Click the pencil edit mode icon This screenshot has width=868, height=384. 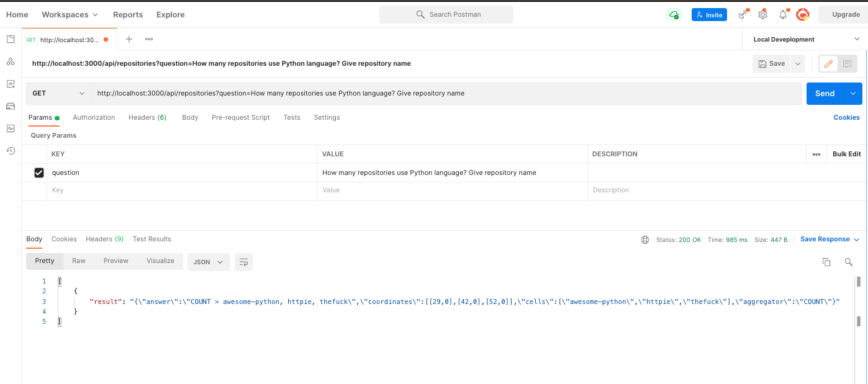[828, 63]
